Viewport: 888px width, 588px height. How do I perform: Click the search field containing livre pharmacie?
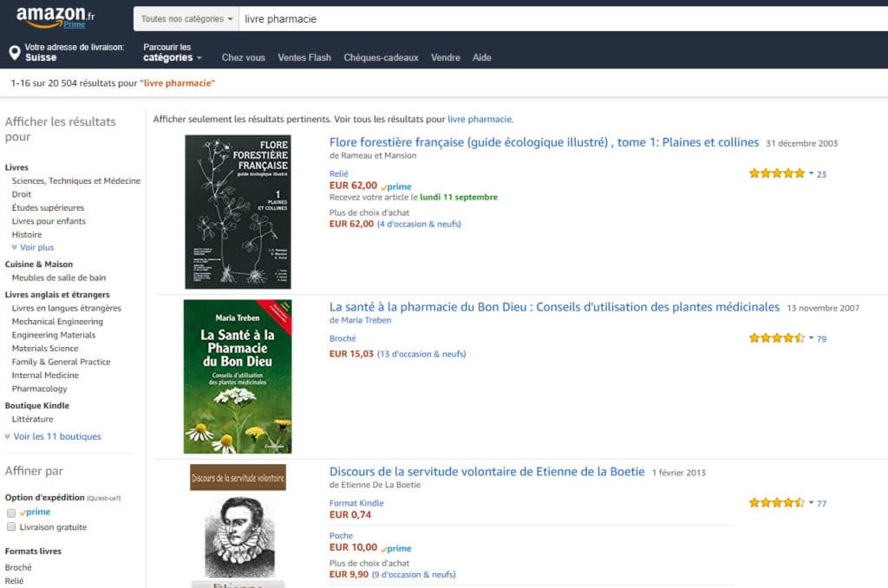pyautogui.click(x=564, y=19)
